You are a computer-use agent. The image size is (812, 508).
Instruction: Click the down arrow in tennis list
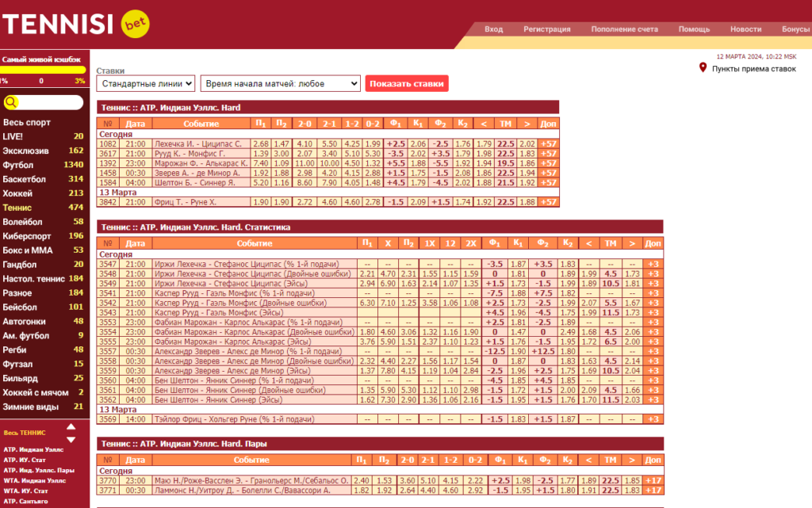pos(71,440)
